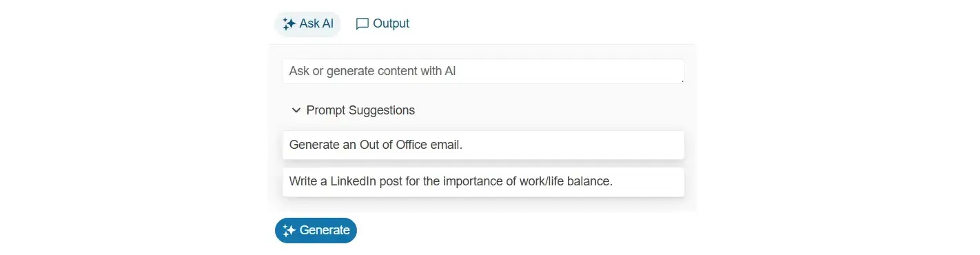980x255 pixels.
Task: Collapse the Prompt Suggestions section
Action: (353, 110)
